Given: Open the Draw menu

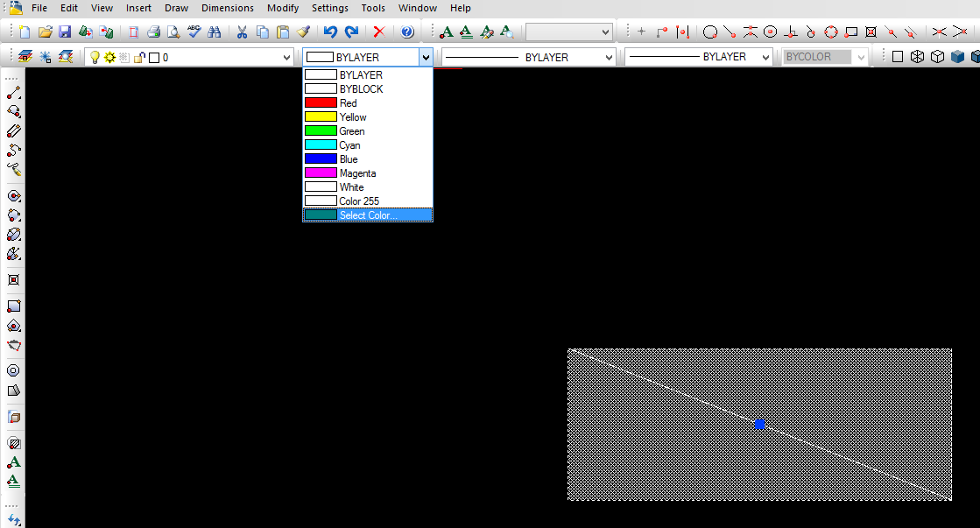Looking at the screenshot, I should 176,8.
